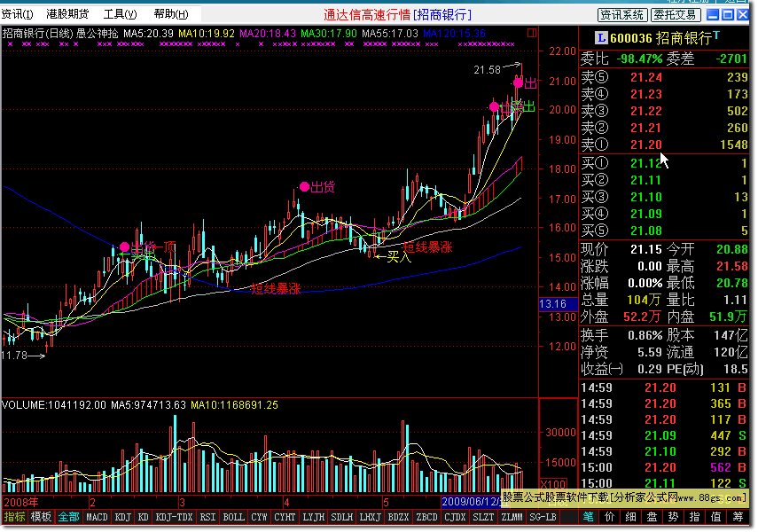Click the small red window icon in chart corner

[532, 33]
